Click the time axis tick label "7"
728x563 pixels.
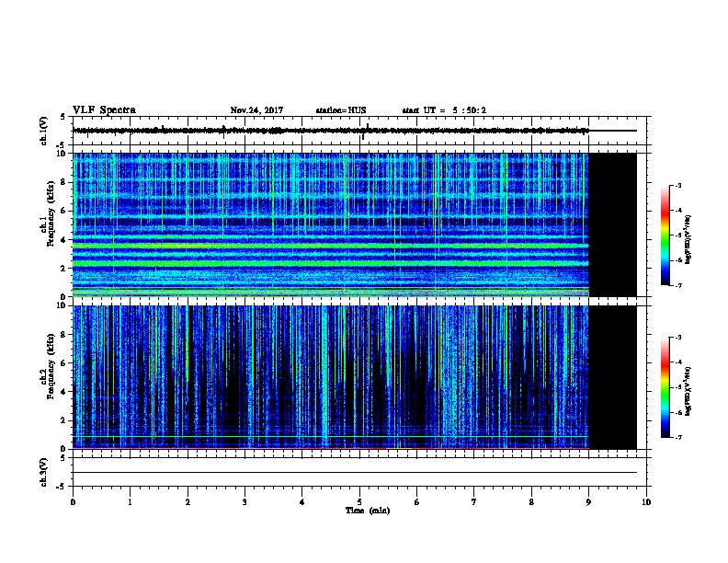click(474, 502)
